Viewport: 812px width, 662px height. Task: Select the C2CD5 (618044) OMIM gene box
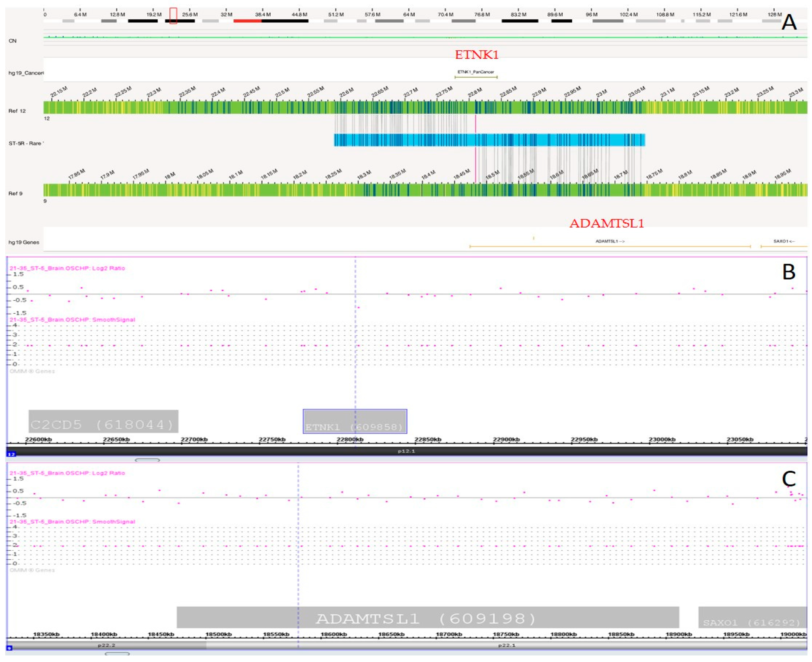coord(103,421)
